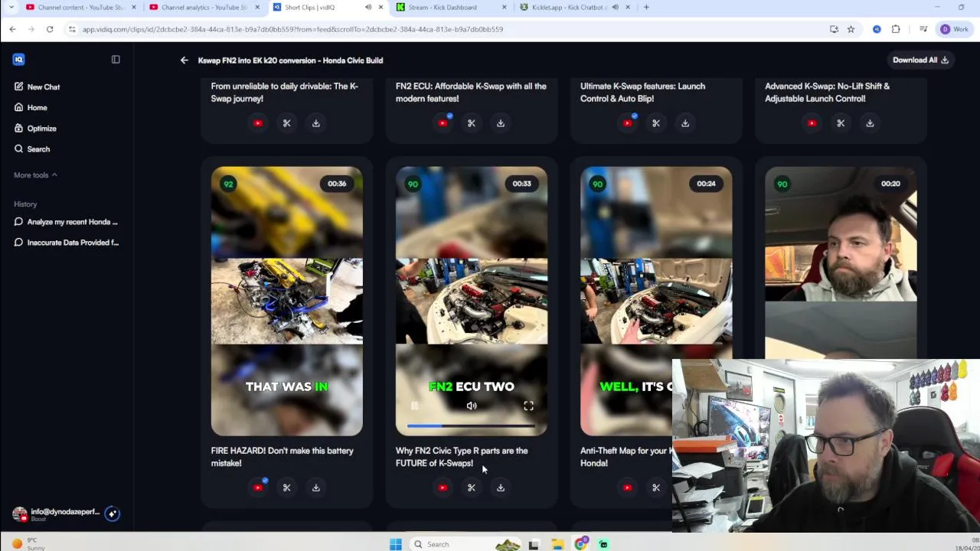Open New Chat in sidebar
Image resolution: width=980 pixels, height=551 pixels.
(37, 87)
